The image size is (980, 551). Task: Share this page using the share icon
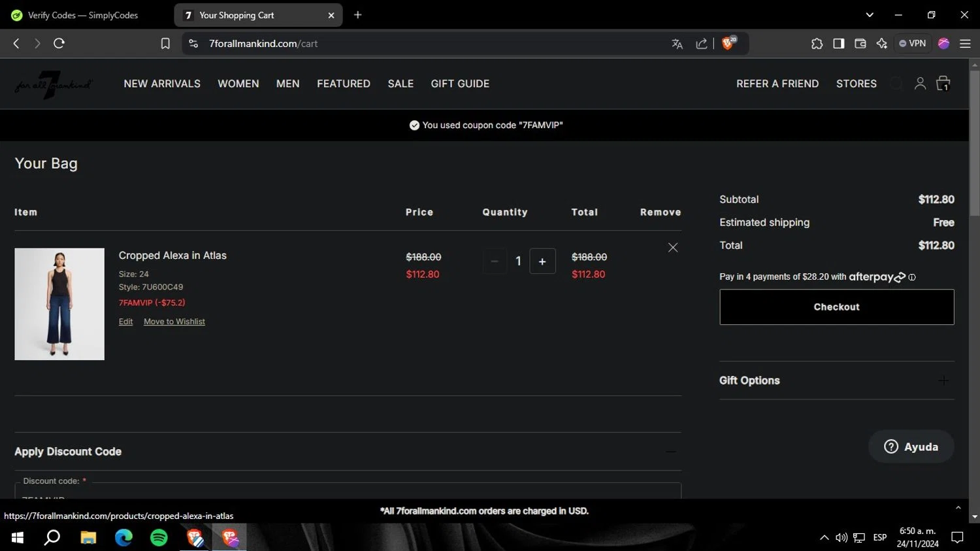tap(702, 44)
